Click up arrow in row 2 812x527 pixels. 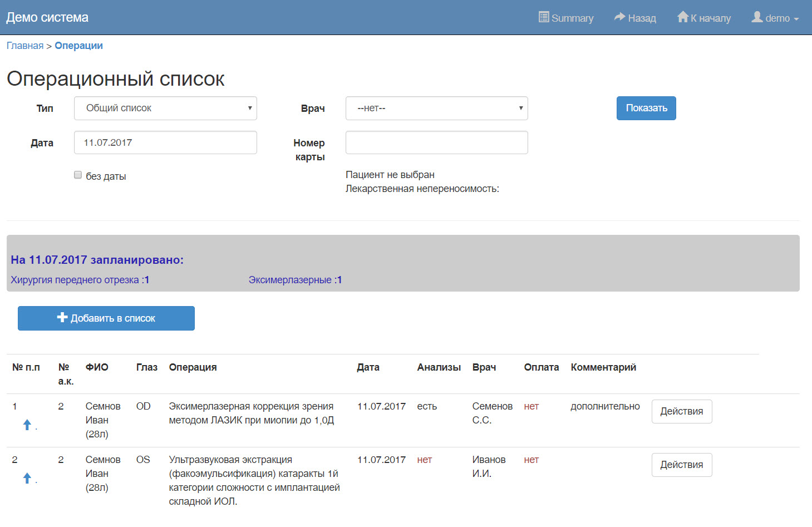pyautogui.click(x=27, y=479)
